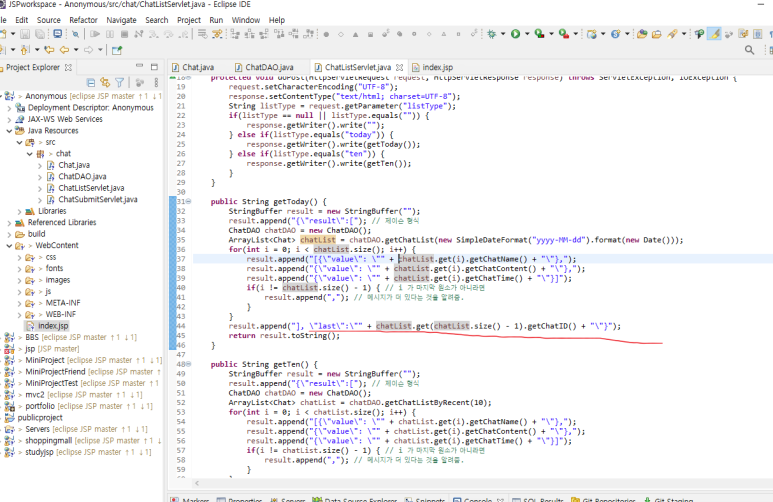Screen dimensions: 773x502
Task: Collapse the getTen method fold marker
Action: click(189, 364)
